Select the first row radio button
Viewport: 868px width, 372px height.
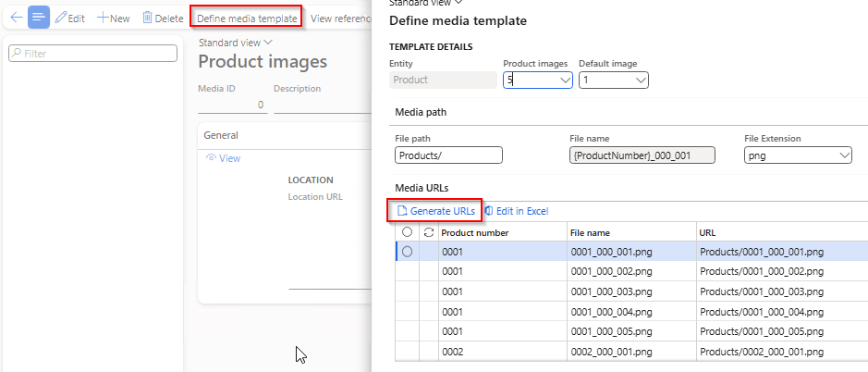pos(407,252)
